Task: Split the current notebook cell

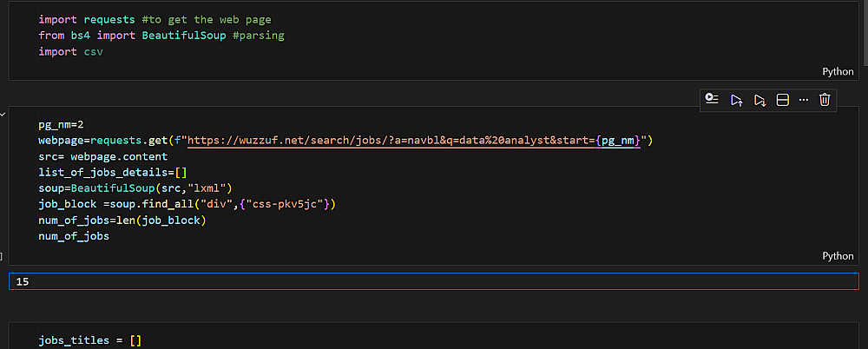Action: click(782, 100)
